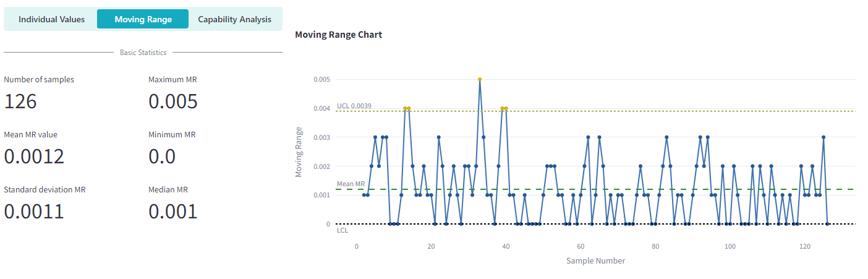Switch to the Individual Values tab
Viewport: 868px width, 279px height.
51,19
